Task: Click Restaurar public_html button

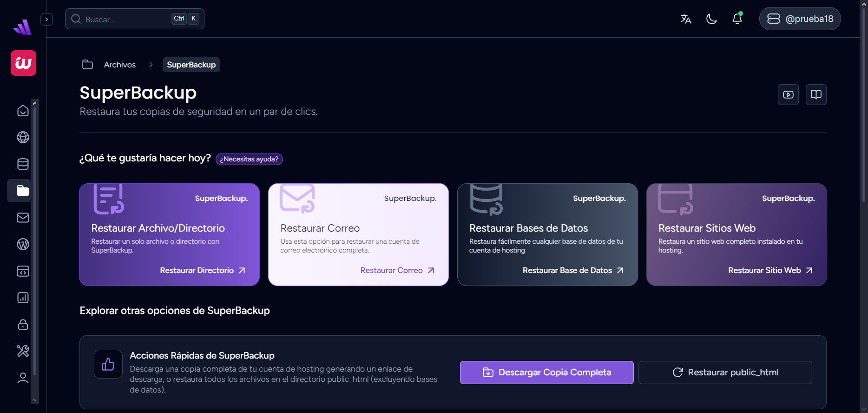Action: (x=725, y=373)
